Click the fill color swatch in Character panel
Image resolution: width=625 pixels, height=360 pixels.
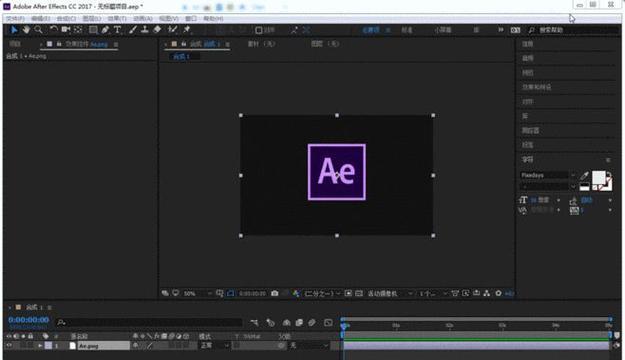click(x=598, y=177)
